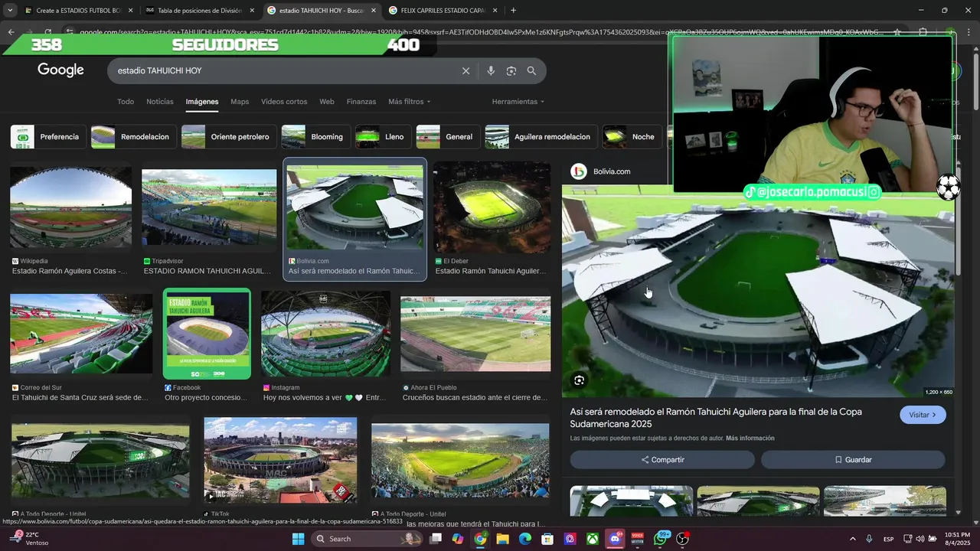This screenshot has height=551, width=980.
Task: Go back with the browser back arrow
Action: coord(11,32)
